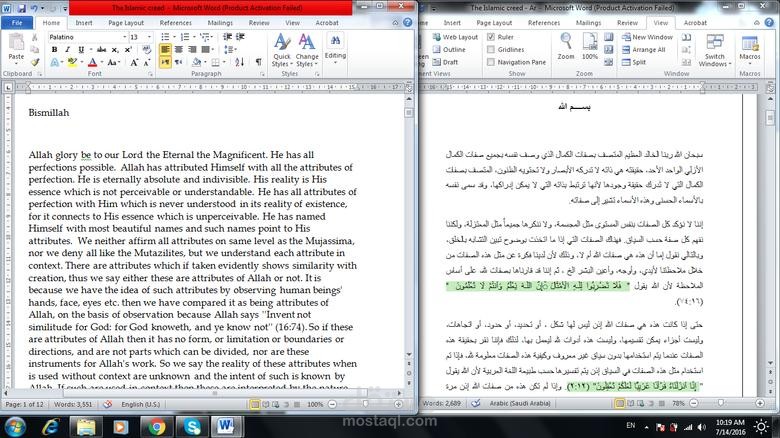The image size is (780, 438).
Task: Save the document from the Quick Access toolbar
Action: coord(22,8)
